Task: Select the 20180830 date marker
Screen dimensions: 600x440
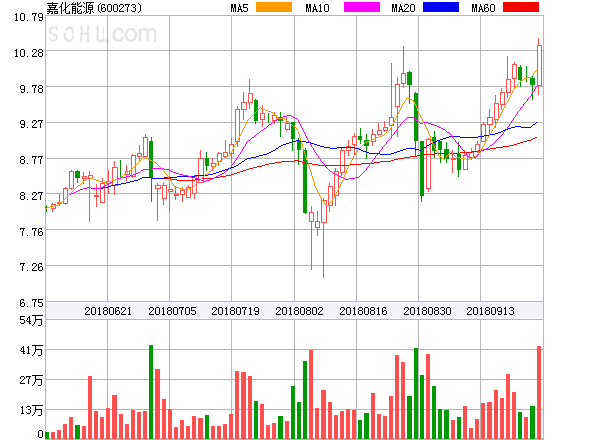Action: coord(427,311)
